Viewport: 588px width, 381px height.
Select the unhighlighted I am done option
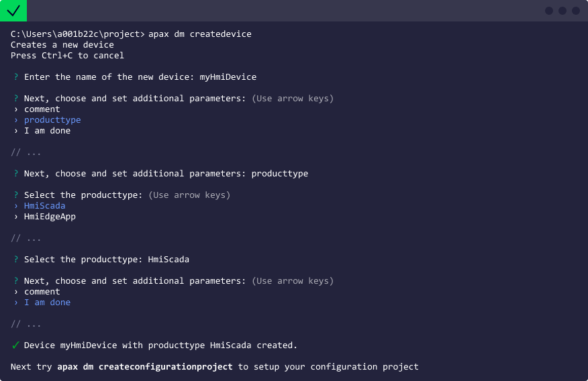(x=47, y=131)
